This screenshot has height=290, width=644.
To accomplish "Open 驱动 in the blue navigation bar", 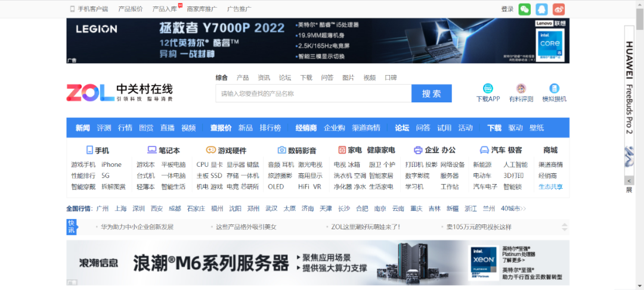I will [515, 127].
